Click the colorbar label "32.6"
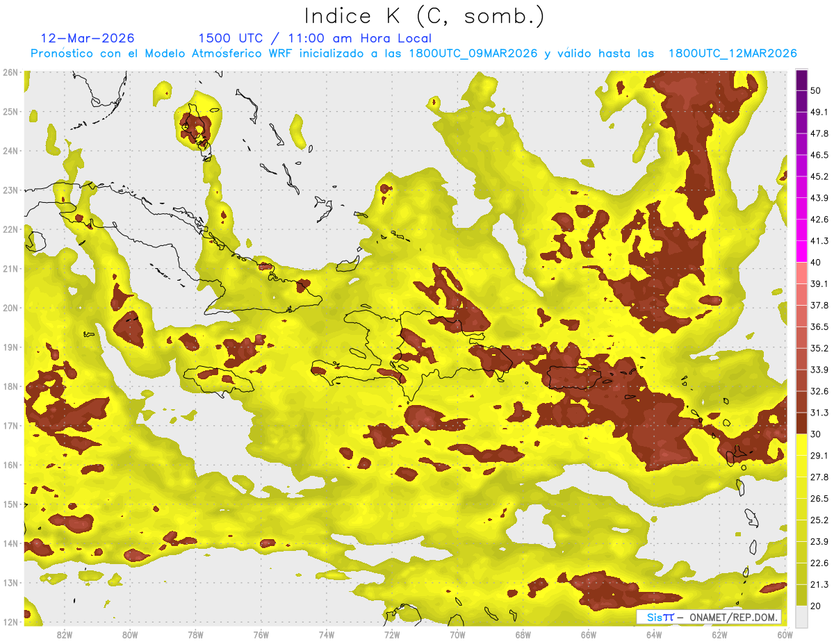Screen dimensions: 834x644 tap(819, 391)
